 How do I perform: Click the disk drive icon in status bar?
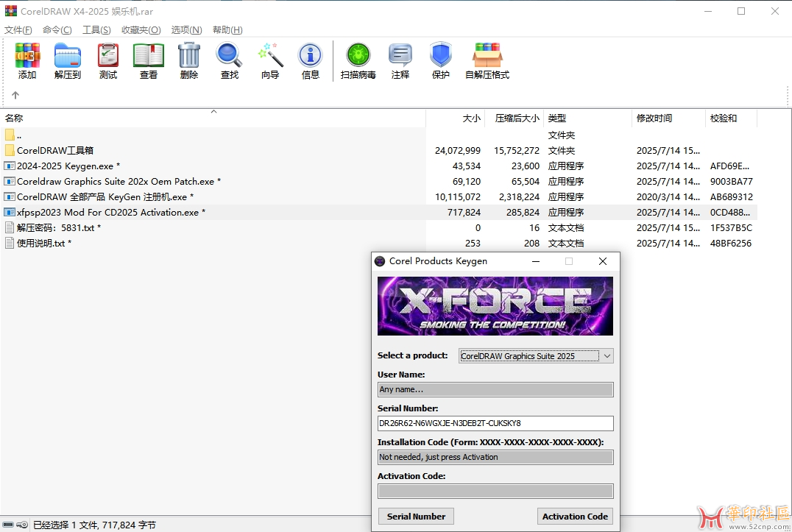pos(8,525)
